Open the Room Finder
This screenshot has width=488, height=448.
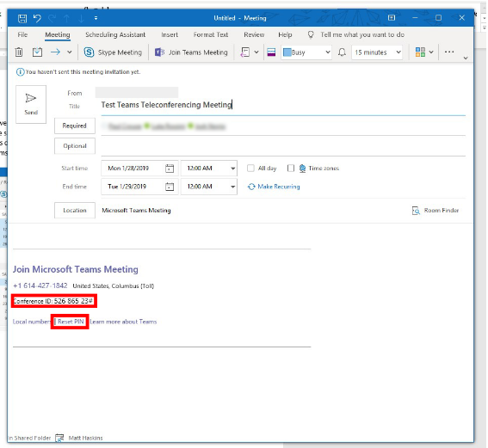(x=435, y=211)
